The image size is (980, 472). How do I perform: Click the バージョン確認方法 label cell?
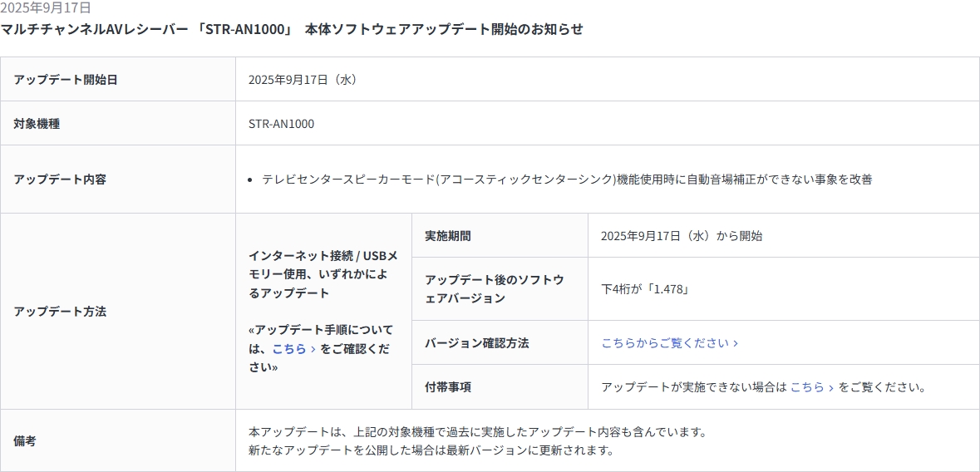coord(500,343)
